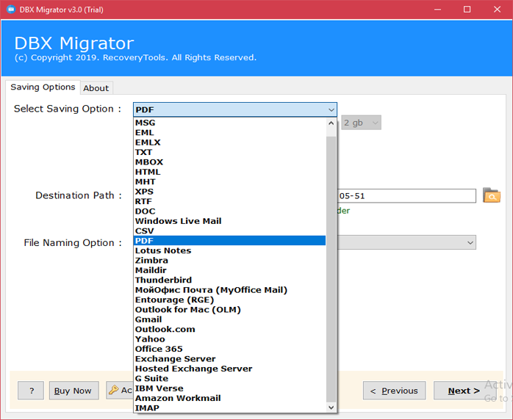The height and width of the screenshot is (420, 513).
Task: Select МойОфис Почта (MyOffice Mail) option
Action: [x=229, y=289]
